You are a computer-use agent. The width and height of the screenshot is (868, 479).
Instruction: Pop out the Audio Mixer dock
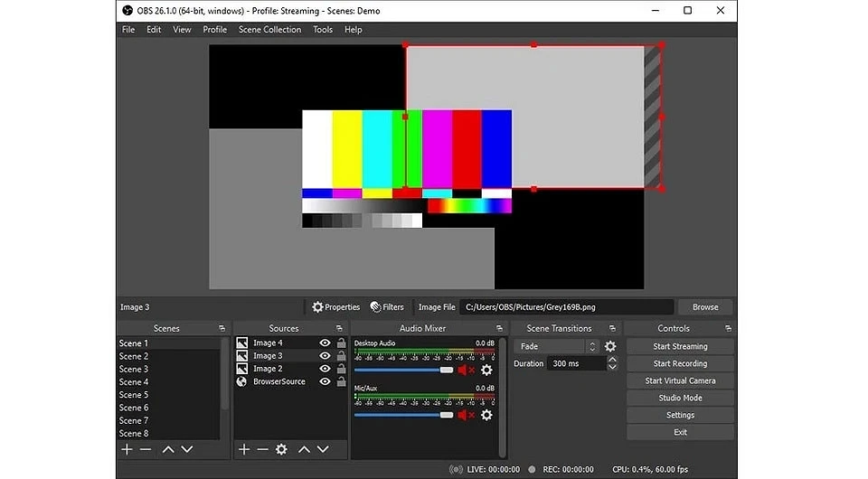click(x=499, y=328)
